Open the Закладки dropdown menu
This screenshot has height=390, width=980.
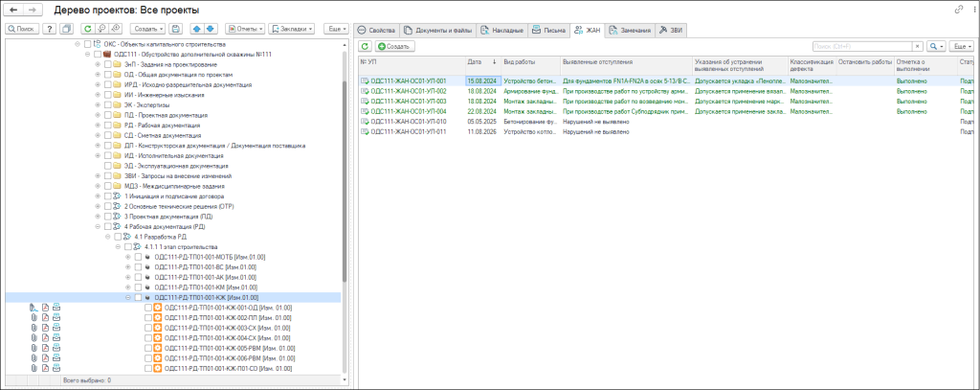coord(291,29)
